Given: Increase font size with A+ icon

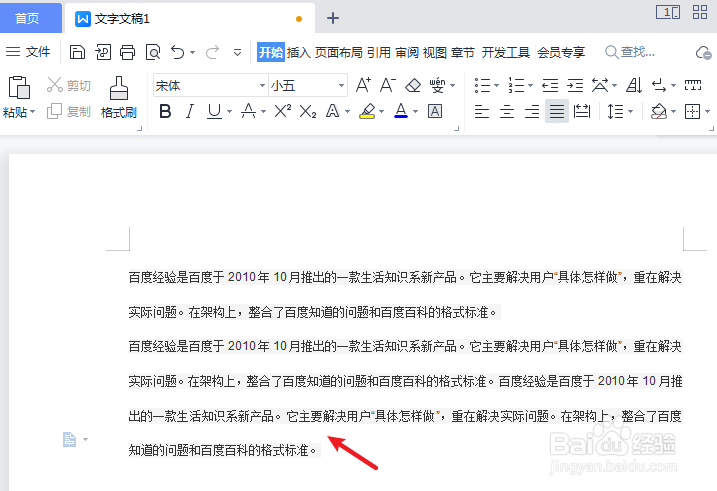Looking at the screenshot, I should [x=363, y=85].
